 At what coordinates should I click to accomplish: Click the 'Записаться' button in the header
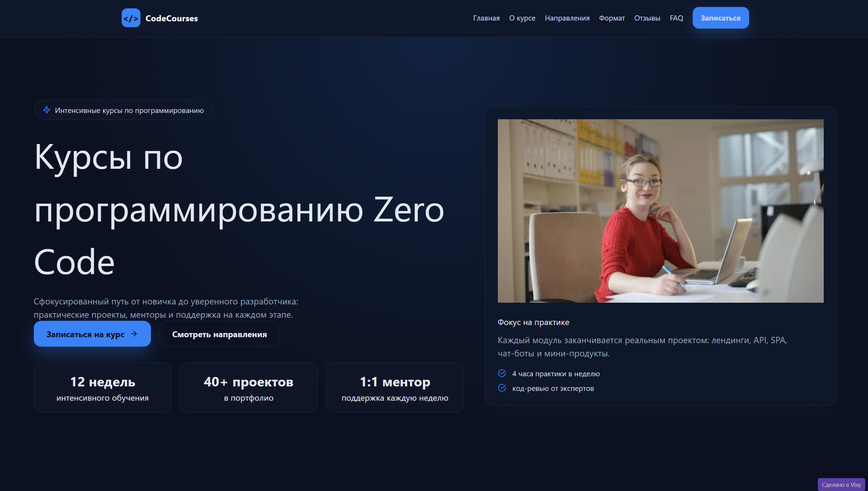pyautogui.click(x=721, y=18)
